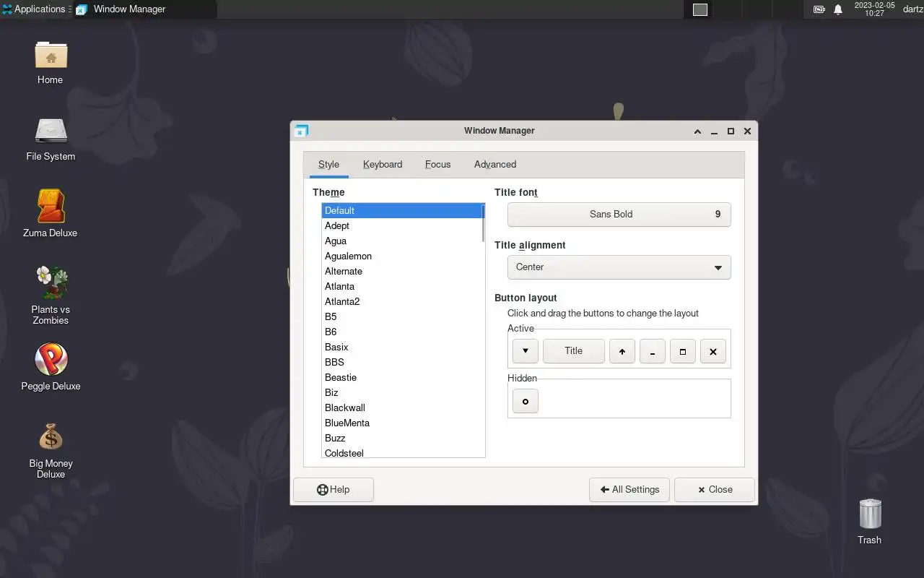The height and width of the screenshot is (578, 924).
Task: Select the Atlanta theme
Action: (401, 287)
